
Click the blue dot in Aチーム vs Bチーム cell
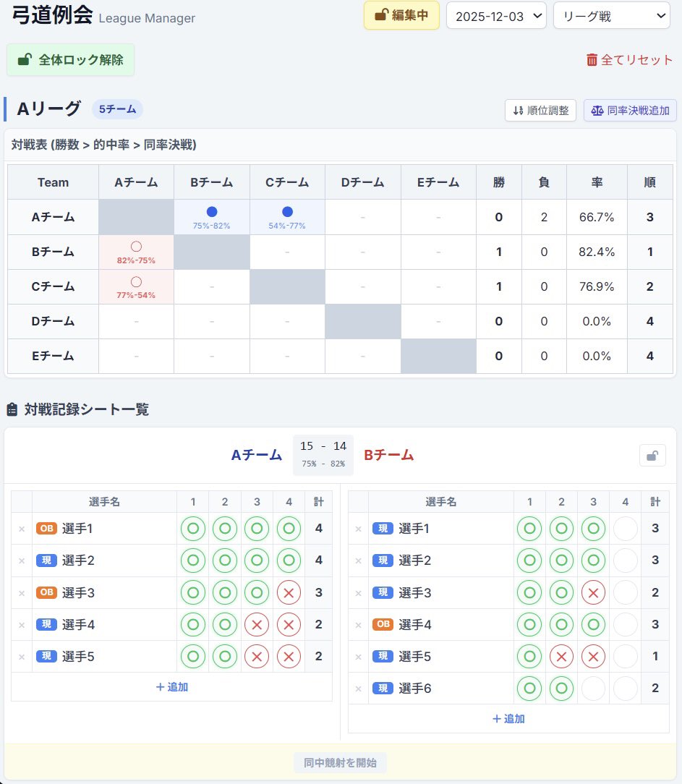point(211,211)
